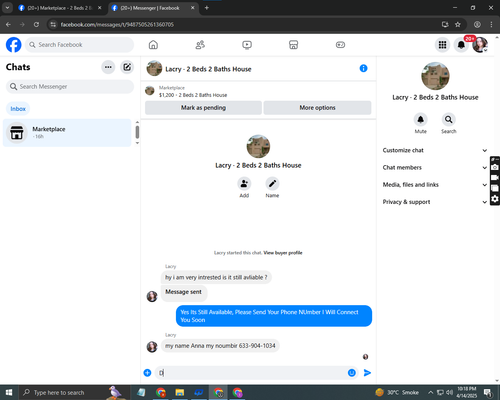Select the blue 'Yes Its Still Available' reply
This screenshot has height=400, width=500.
coord(274,316)
